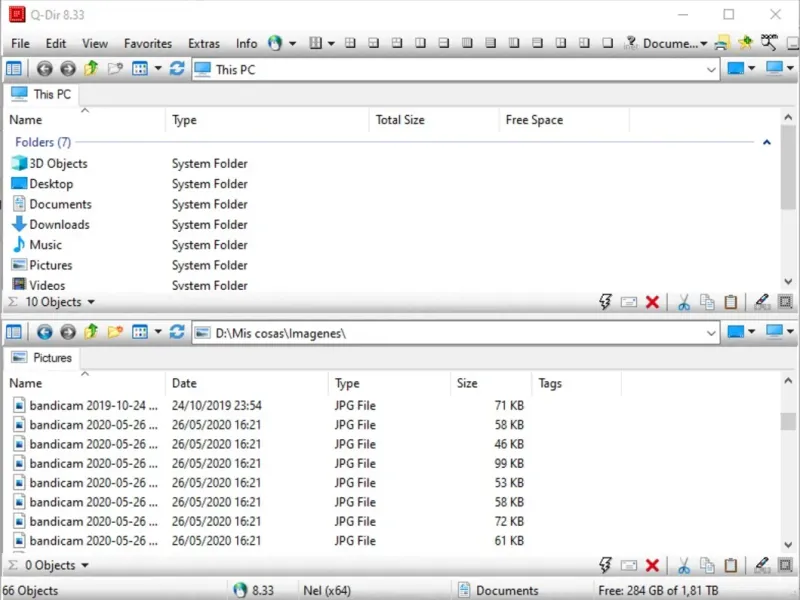Click the copy icon in upper pane status bar
This screenshot has height=600, width=800.
coord(707,302)
